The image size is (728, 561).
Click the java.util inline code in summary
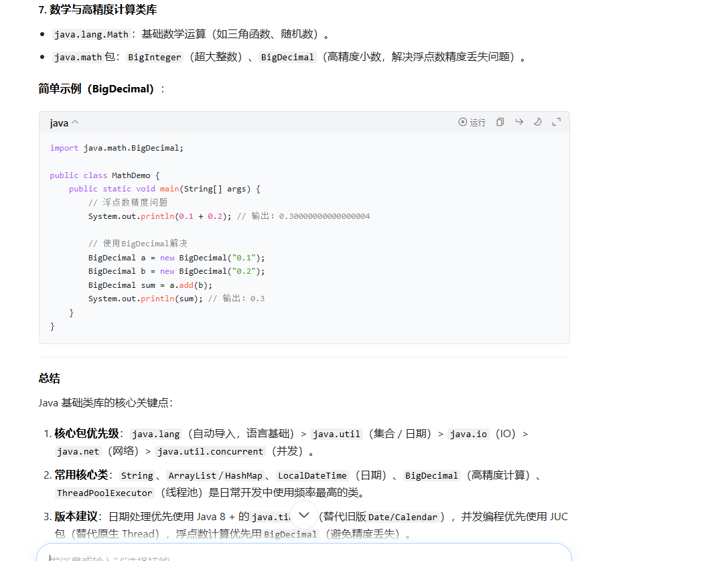336,434
